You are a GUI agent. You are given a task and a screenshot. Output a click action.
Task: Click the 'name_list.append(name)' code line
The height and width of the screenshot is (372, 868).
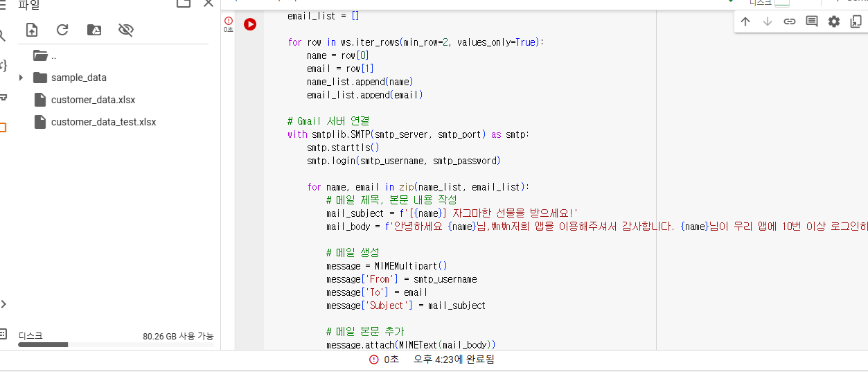(x=360, y=82)
